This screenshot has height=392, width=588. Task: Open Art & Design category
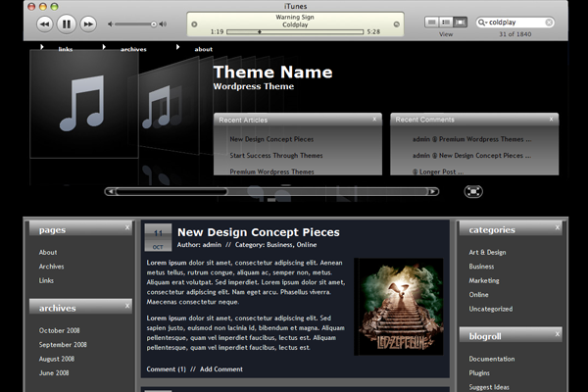487,253
